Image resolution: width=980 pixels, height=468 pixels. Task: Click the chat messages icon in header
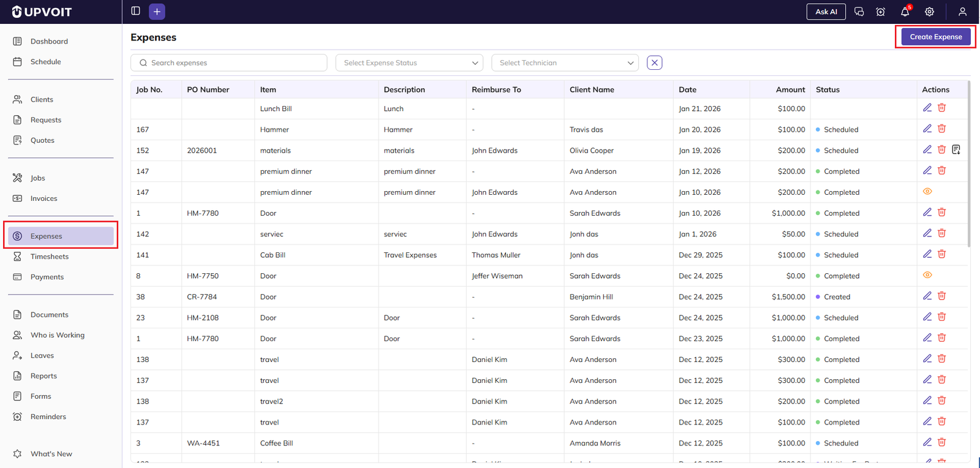coord(859,12)
